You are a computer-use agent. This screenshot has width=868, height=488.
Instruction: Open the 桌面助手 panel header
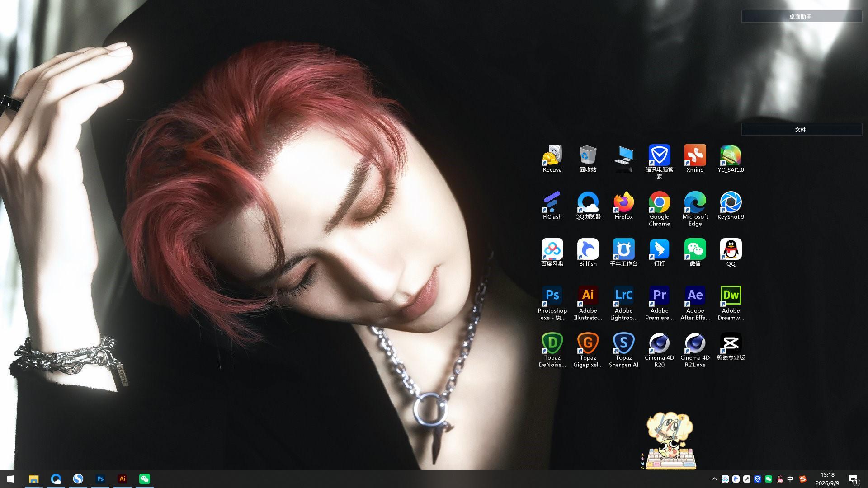(802, 17)
